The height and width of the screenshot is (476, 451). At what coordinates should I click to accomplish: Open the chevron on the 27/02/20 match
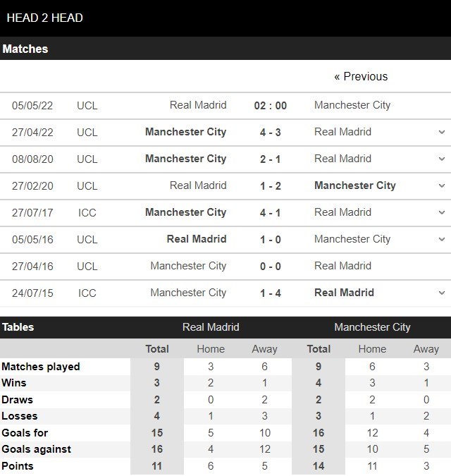[441, 185]
